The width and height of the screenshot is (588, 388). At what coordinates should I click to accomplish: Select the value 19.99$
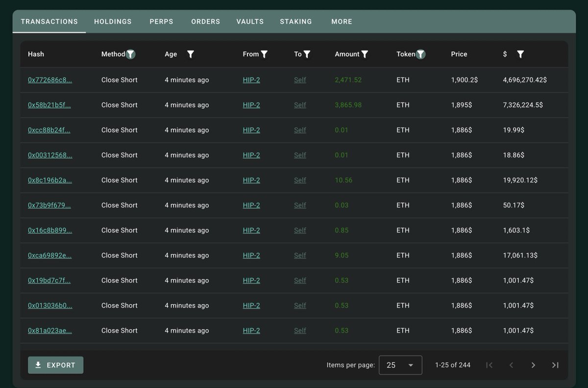(514, 130)
